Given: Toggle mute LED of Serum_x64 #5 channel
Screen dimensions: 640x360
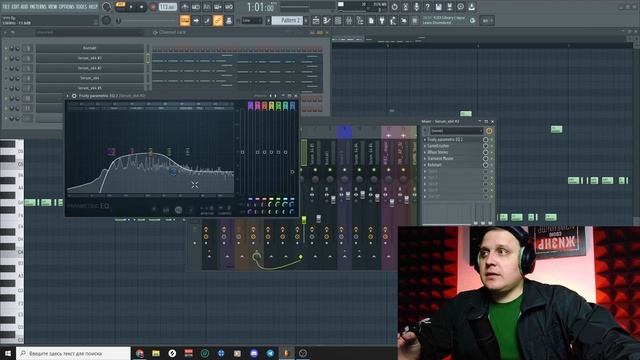Looking at the screenshot, I should pyautogui.click(x=6, y=88).
